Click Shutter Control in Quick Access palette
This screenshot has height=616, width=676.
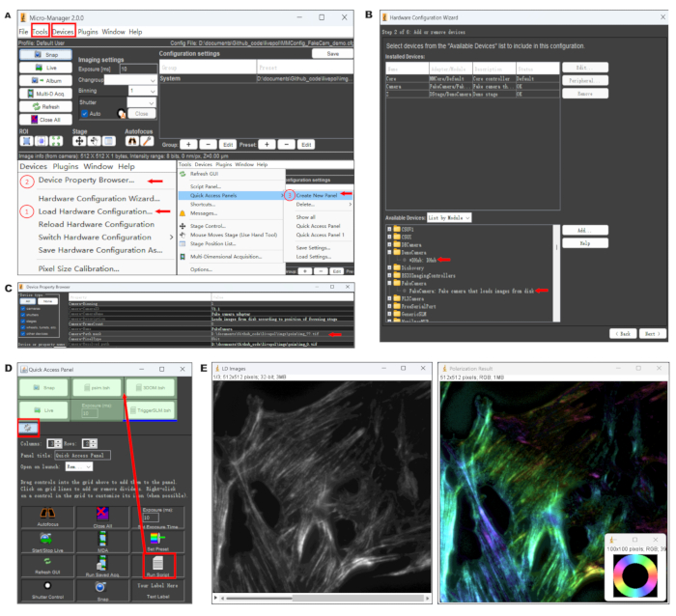(x=47, y=590)
